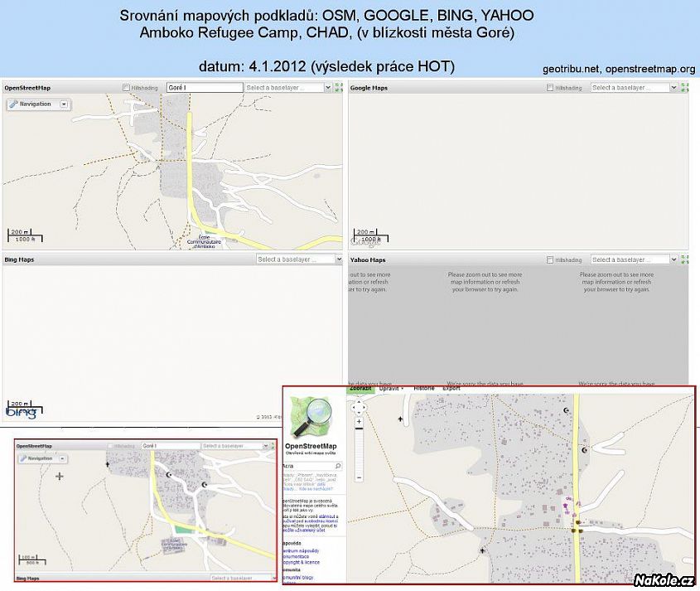Open the Upravit dropdown menu

pos(391,389)
